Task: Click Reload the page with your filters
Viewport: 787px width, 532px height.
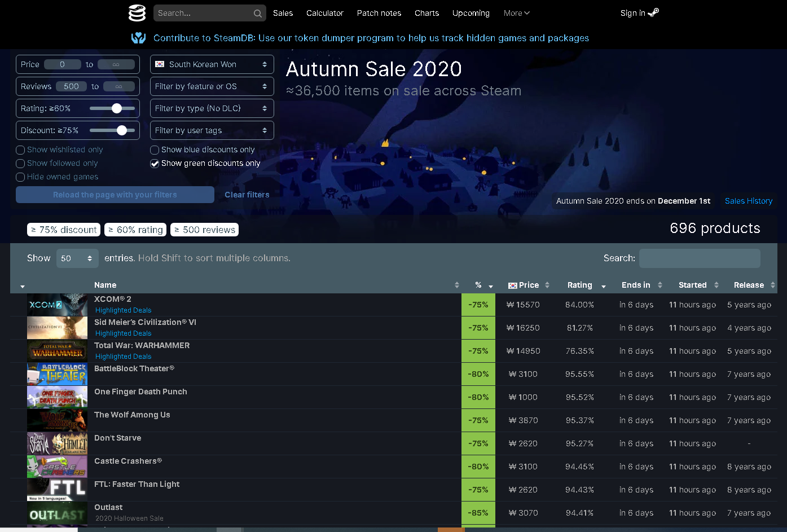Action: point(115,195)
